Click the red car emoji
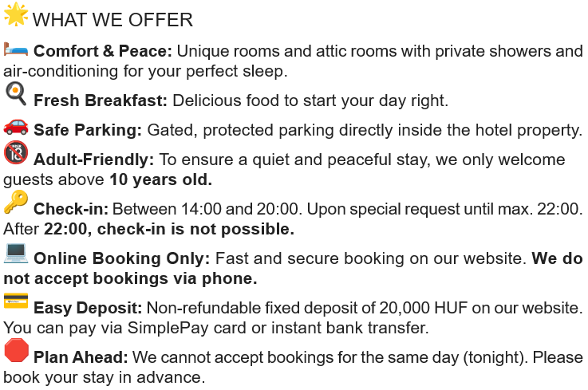Image resolution: width=588 pixels, height=390 pixels. click(x=16, y=126)
